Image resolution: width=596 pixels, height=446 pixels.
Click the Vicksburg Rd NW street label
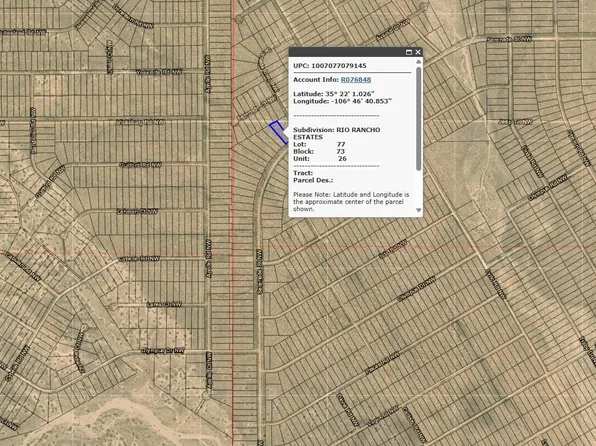[x=140, y=122]
